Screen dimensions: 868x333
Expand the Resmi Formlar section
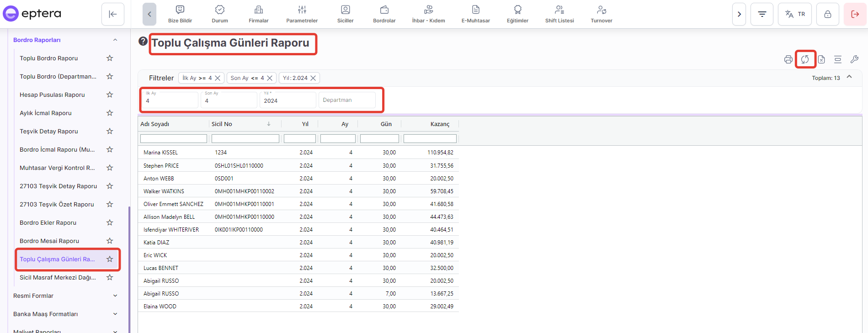click(x=115, y=296)
